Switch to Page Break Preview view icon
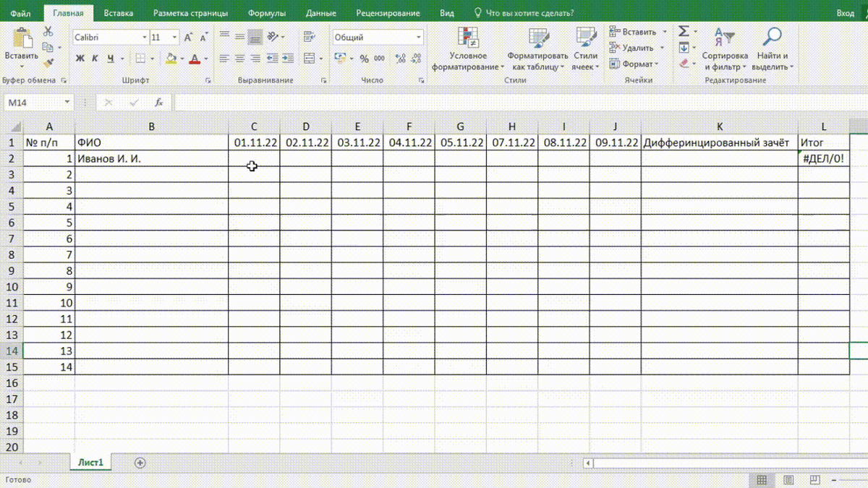 pyautogui.click(x=814, y=480)
